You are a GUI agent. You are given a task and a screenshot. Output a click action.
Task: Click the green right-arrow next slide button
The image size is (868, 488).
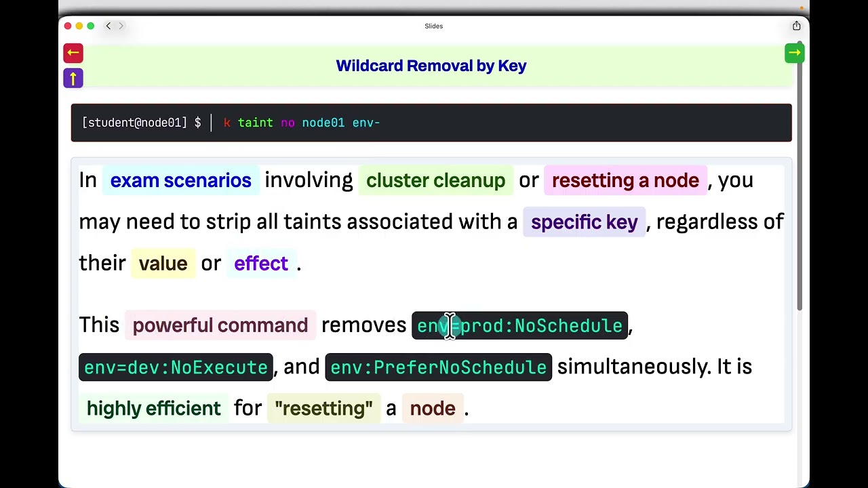pos(794,53)
